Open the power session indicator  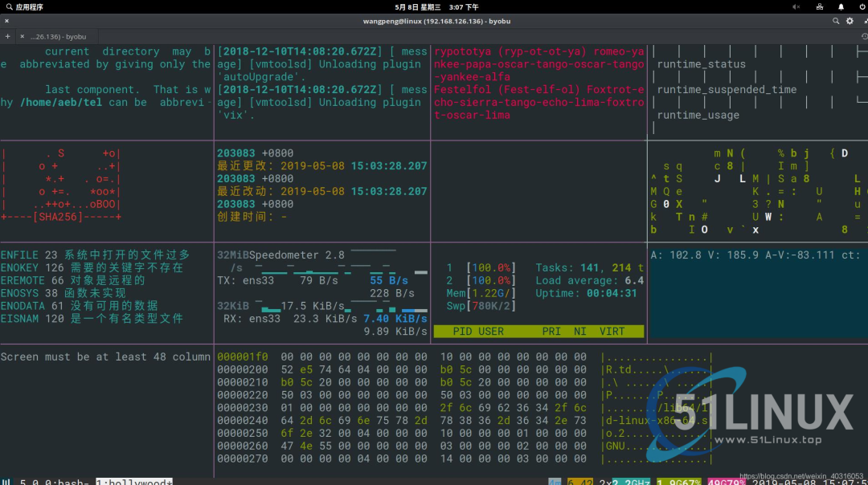[862, 7]
